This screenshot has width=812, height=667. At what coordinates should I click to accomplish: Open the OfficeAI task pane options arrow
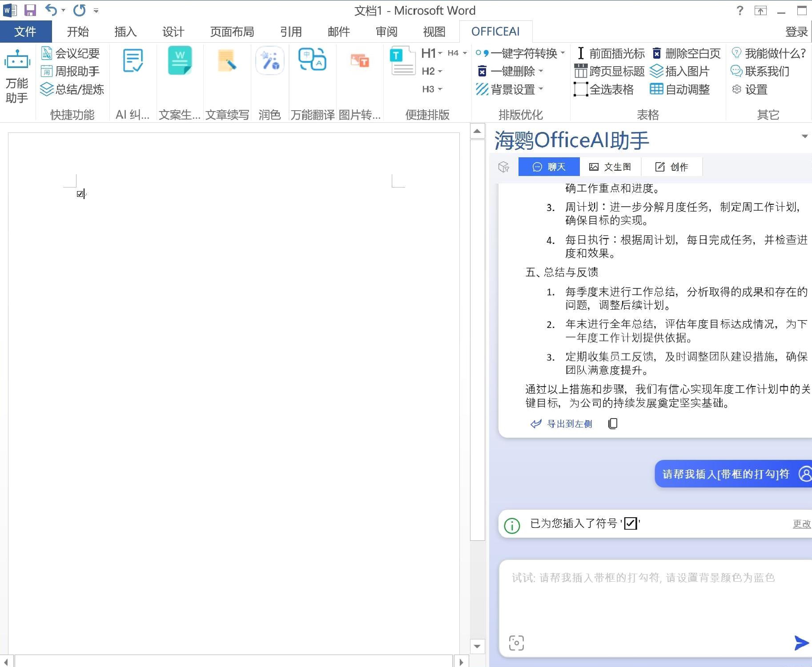[804, 136]
